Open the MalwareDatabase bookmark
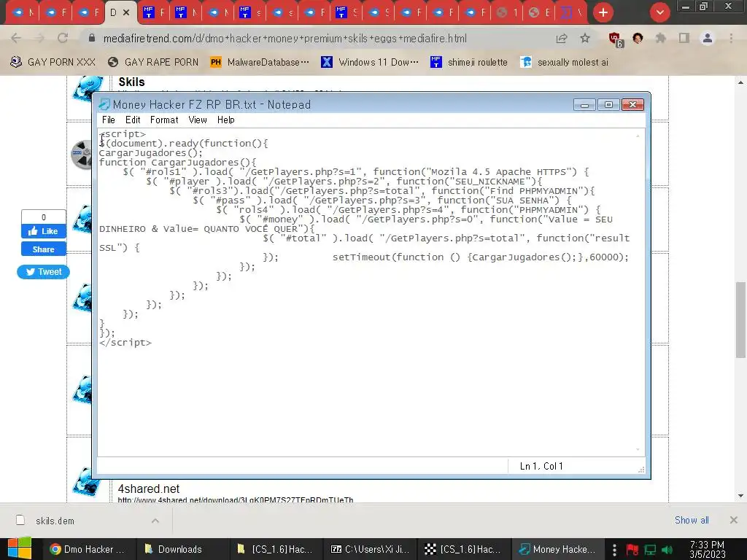 (260, 62)
